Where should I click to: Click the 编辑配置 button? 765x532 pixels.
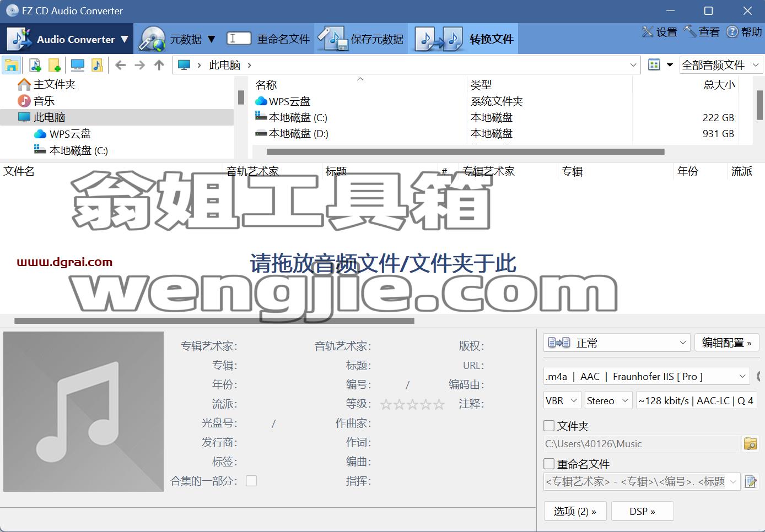pos(726,343)
